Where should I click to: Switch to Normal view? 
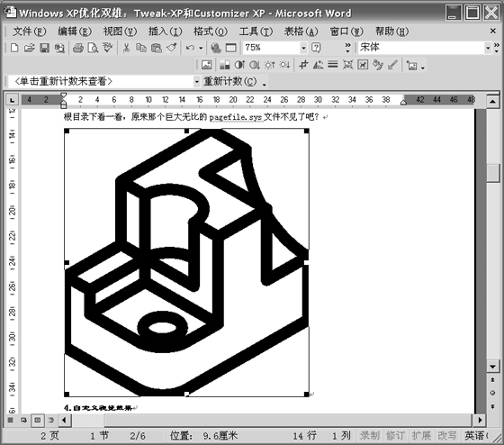[11, 420]
